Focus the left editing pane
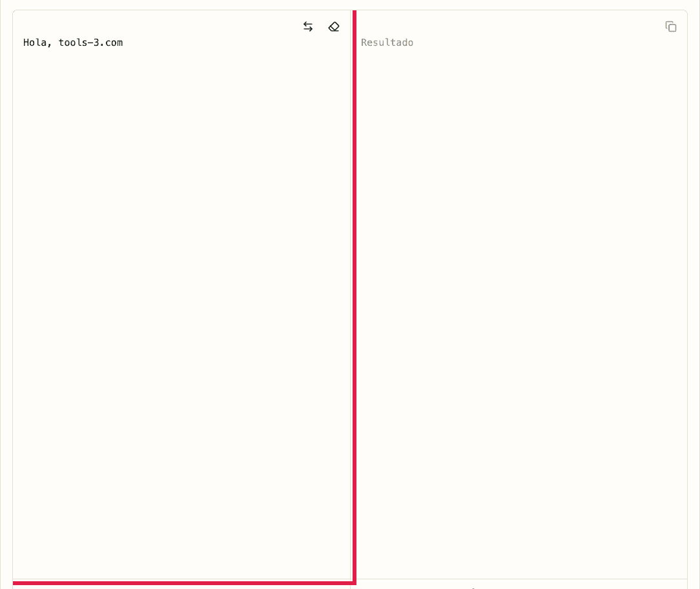This screenshot has width=700, height=589. pos(181,291)
